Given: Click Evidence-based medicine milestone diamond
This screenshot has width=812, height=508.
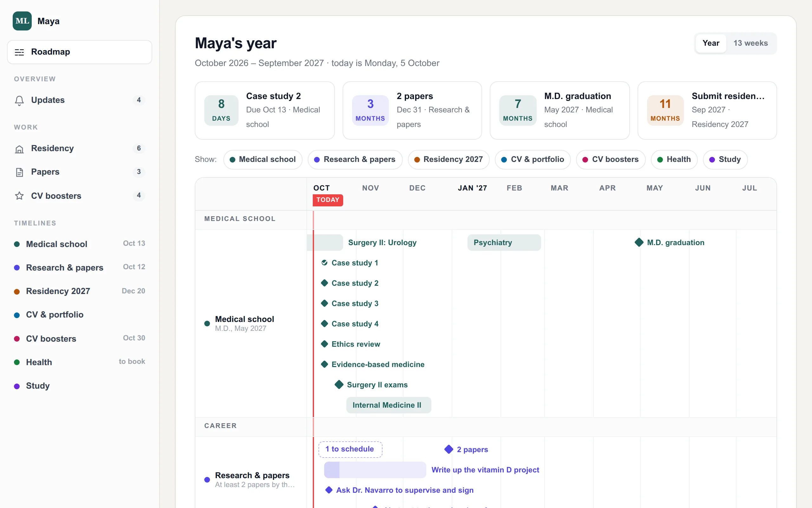Looking at the screenshot, I should tap(324, 364).
